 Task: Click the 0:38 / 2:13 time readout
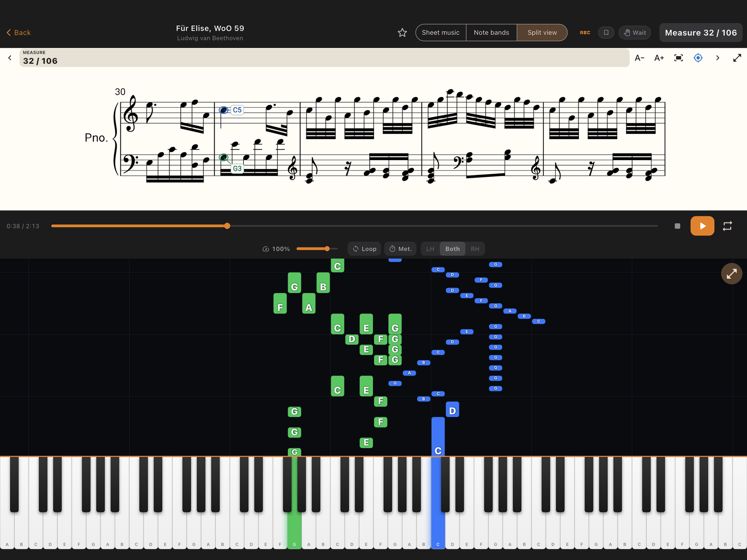(23, 226)
